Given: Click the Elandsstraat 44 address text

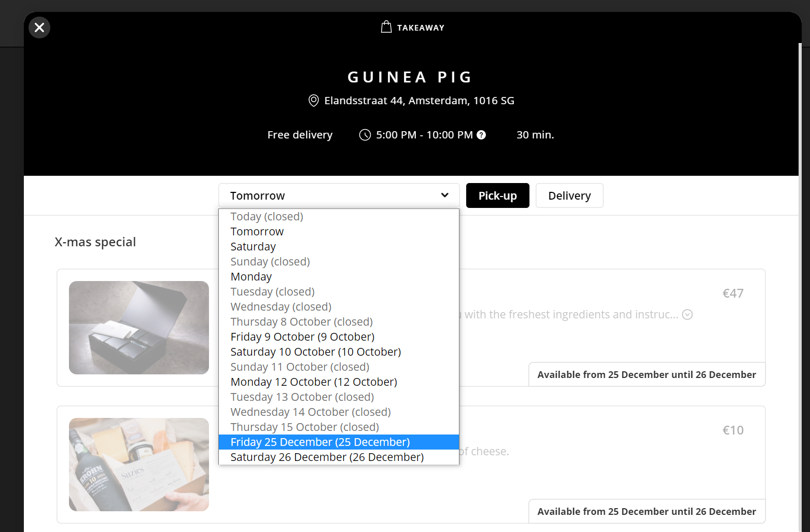Looking at the screenshot, I should [419, 101].
